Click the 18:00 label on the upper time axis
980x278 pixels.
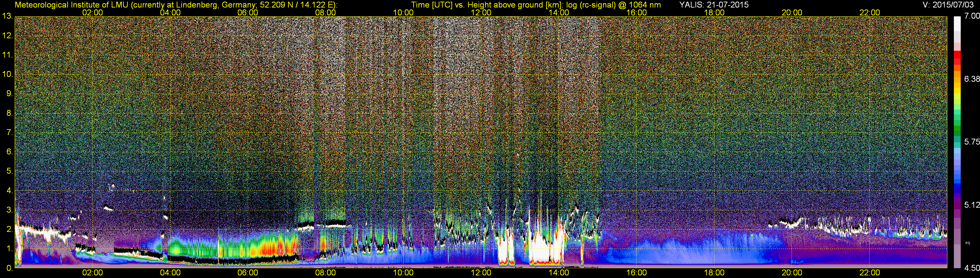(x=714, y=12)
